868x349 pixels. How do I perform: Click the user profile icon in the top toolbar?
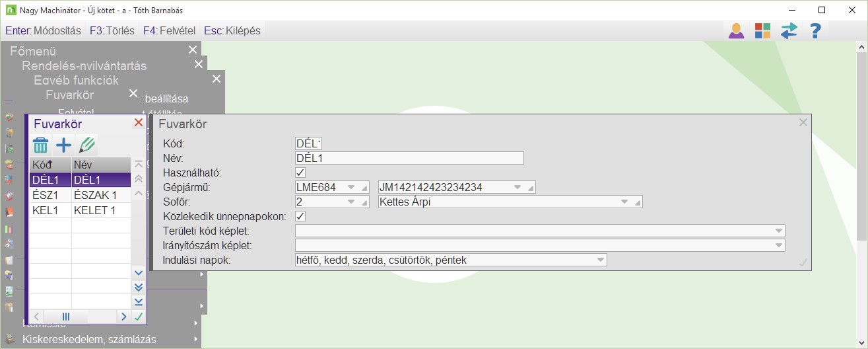click(x=736, y=30)
